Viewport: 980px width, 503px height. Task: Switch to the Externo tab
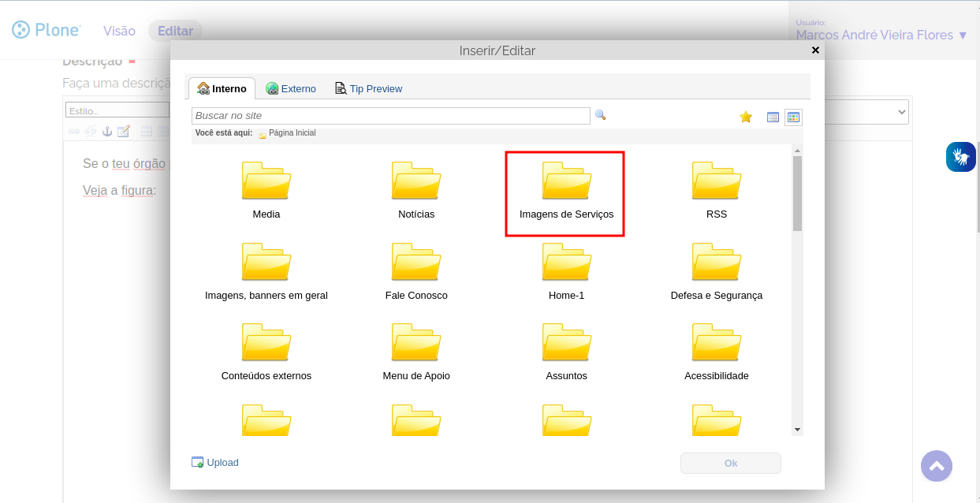pyautogui.click(x=291, y=89)
